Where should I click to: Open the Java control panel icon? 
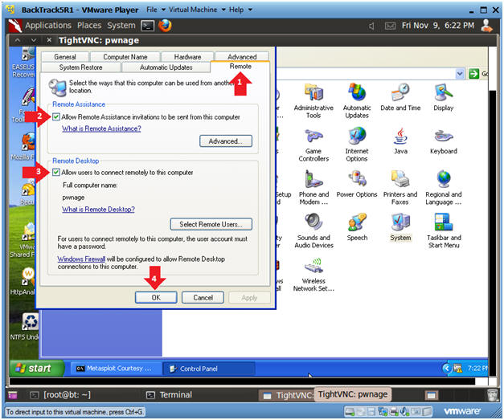[x=400, y=141]
